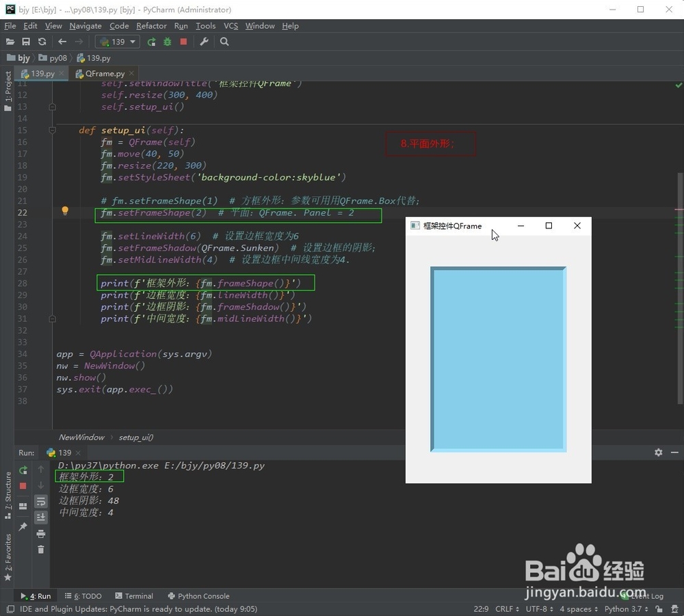Print console output with printer icon
The width and height of the screenshot is (684, 616).
click(x=40, y=533)
